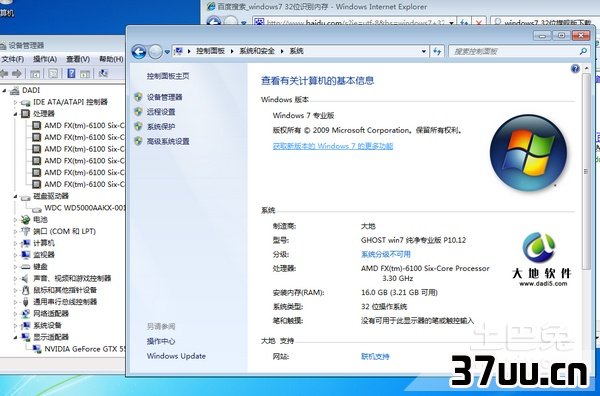This screenshot has width=600, height=396.
Task: Click the vertical scrollbar in System window
Action: [x=587, y=171]
